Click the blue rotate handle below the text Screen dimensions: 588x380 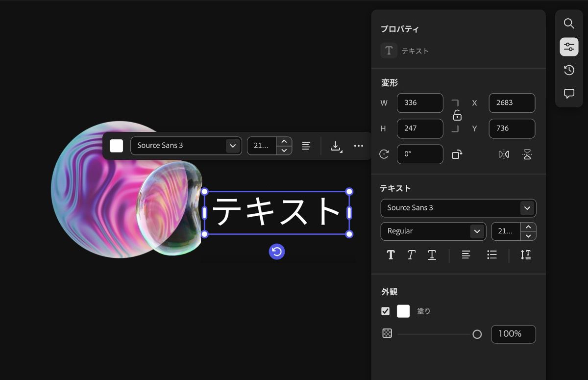(x=277, y=251)
